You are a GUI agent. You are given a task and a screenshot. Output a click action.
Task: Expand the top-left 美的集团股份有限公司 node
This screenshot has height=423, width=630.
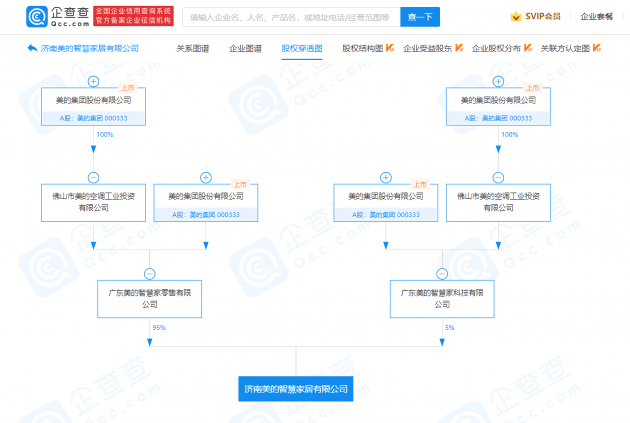coord(93,81)
